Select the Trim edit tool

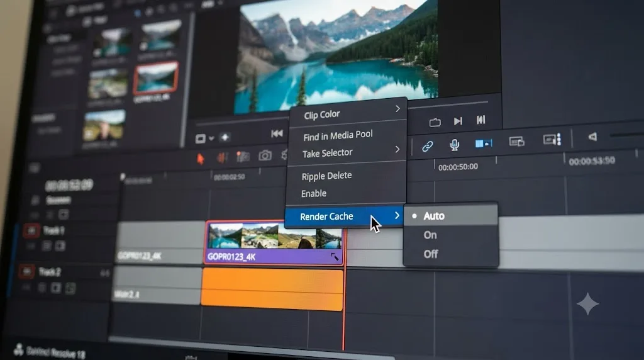click(222, 158)
